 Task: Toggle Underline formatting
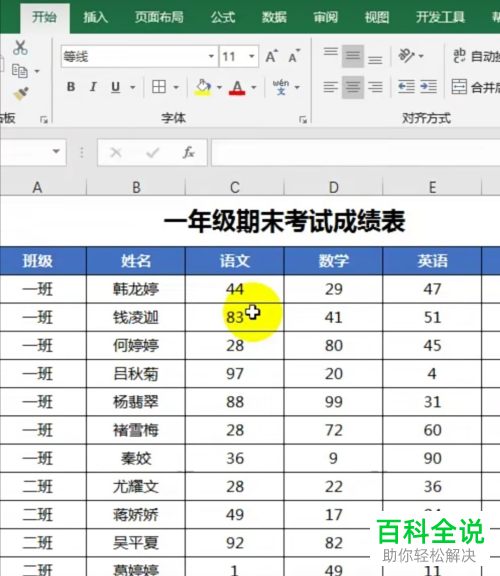tap(116, 87)
